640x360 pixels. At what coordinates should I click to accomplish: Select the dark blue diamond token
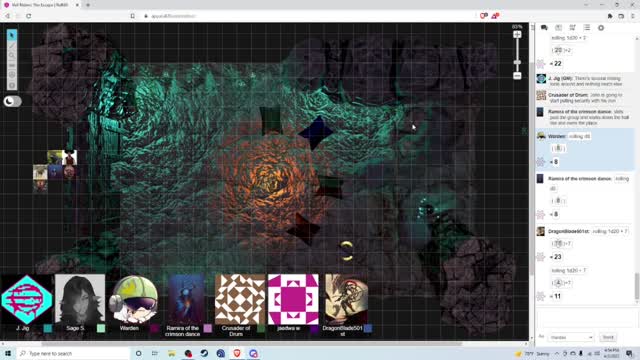[316, 133]
